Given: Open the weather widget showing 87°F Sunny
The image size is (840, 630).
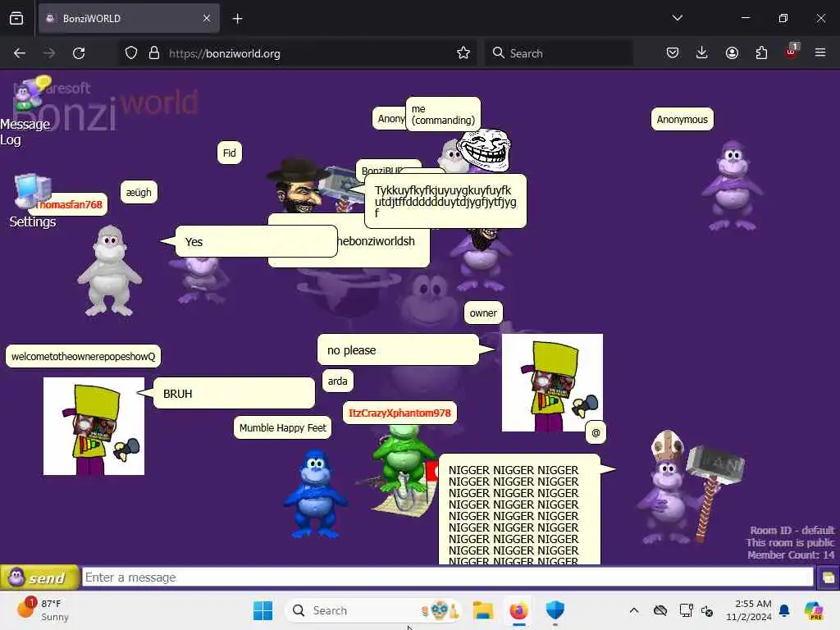Looking at the screenshot, I should pos(44,609).
